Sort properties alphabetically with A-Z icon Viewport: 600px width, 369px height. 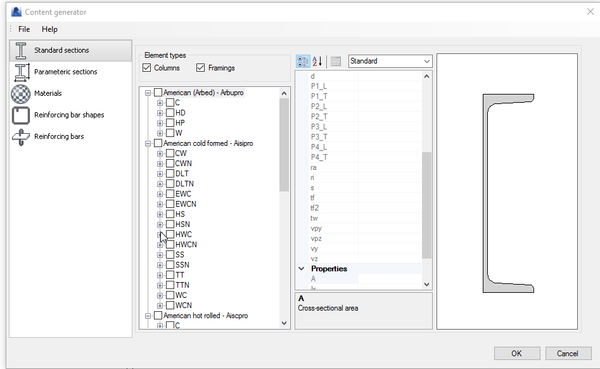[x=317, y=61]
